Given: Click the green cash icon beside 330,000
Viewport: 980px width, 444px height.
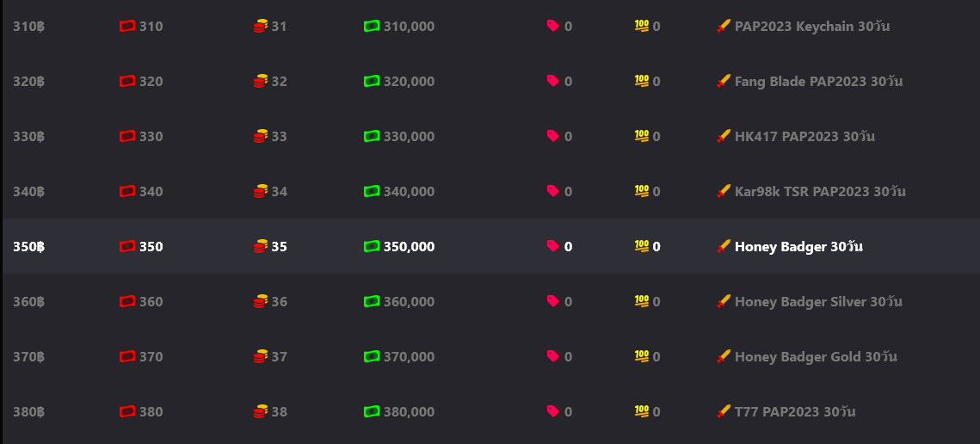Looking at the screenshot, I should [372, 137].
